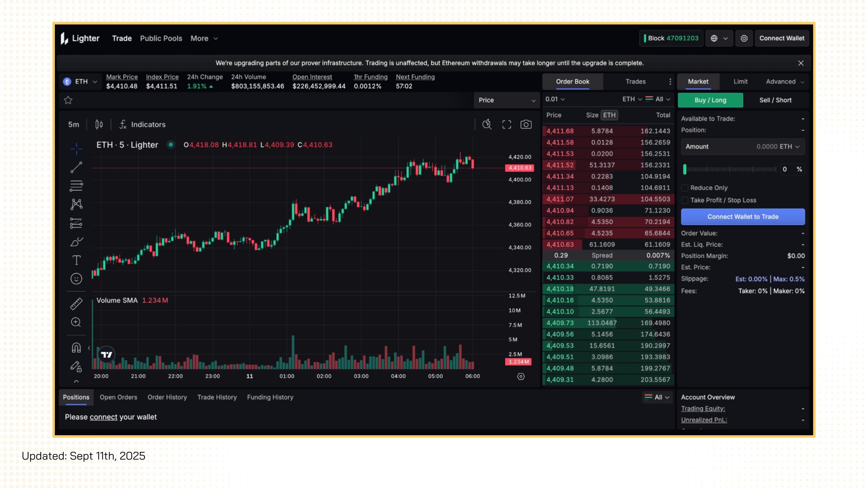Image resolution: width=868 pixels, height=488 pixels.
Task: Enter fullscreen chart mode
Action: click(507, 124)
